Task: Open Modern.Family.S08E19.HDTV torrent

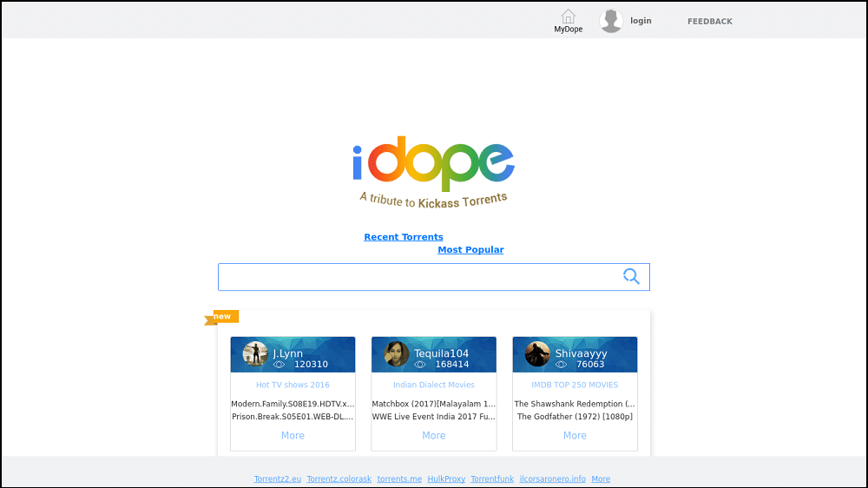Action: coord(293,404)
